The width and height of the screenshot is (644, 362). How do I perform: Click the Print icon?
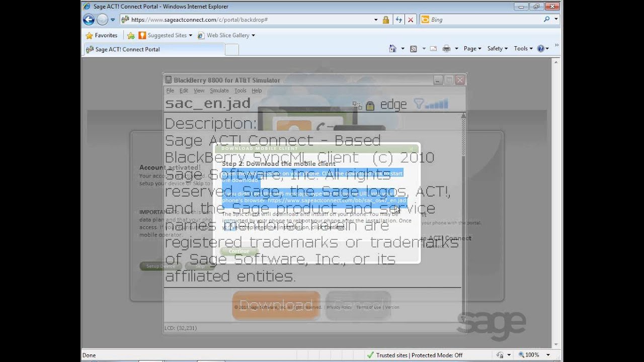[x=446, y=49]
